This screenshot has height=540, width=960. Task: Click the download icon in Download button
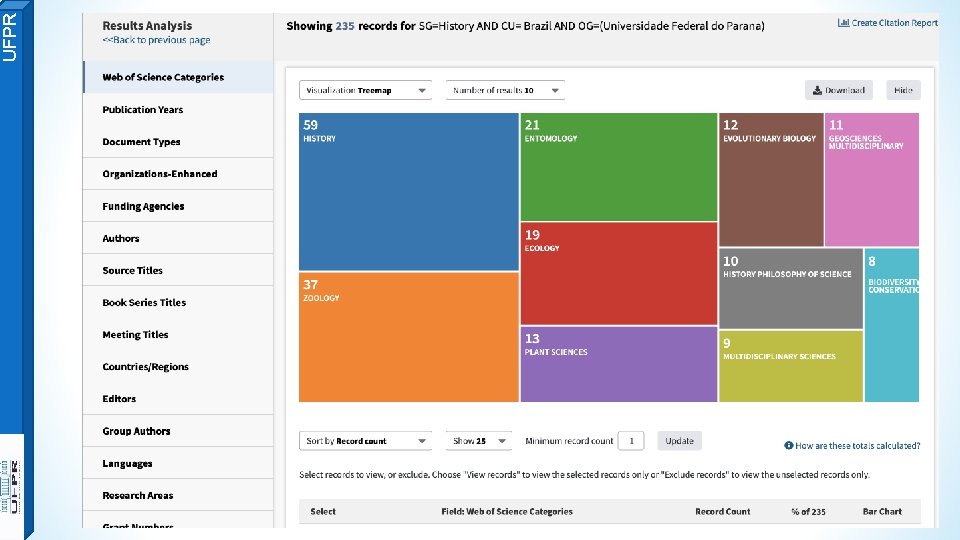point(817,90)
